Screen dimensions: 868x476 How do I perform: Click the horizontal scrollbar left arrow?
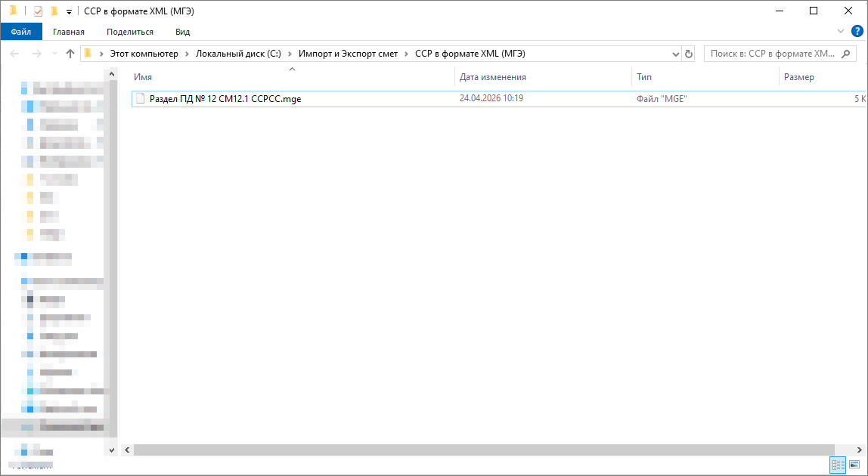[127, 450]
